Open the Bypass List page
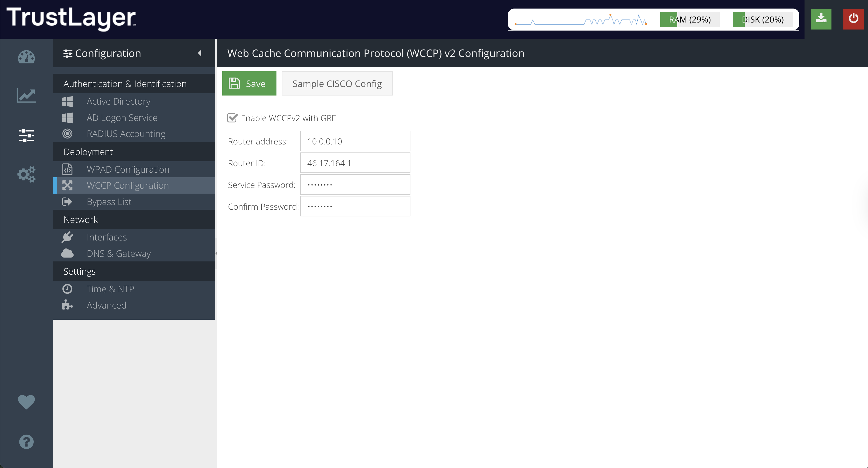 click(134, 202)
